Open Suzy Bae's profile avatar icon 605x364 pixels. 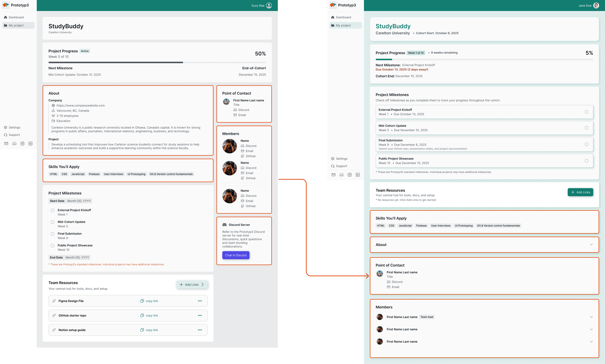coord(269,5)
